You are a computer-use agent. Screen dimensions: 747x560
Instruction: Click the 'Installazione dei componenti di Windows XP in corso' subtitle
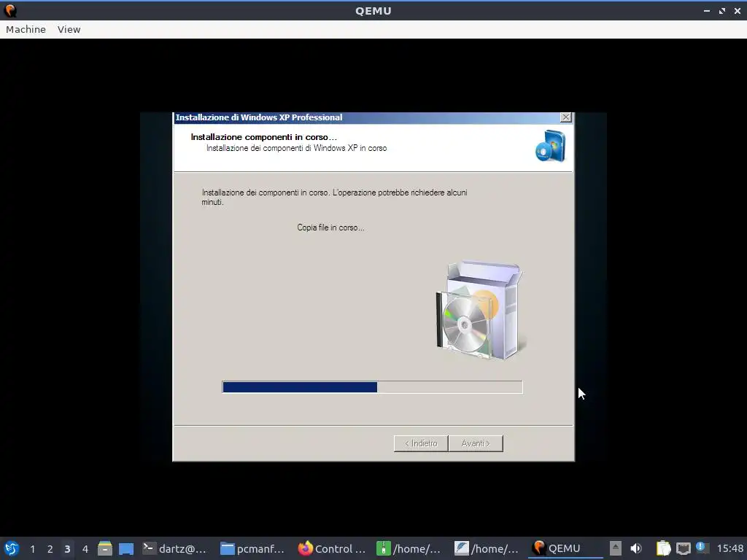(296, 148)
